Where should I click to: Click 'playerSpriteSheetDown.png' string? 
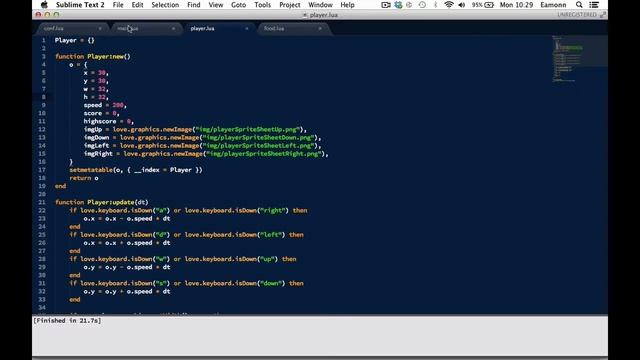[x=258, y=138]
